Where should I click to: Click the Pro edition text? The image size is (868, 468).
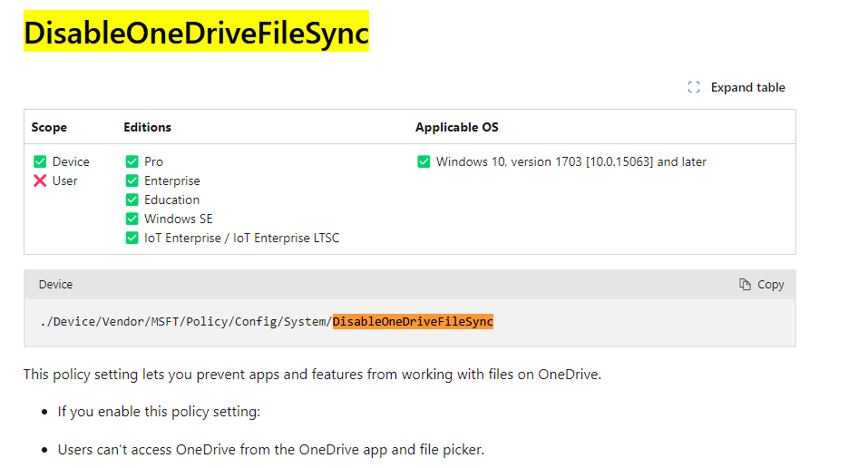(x=153, y=161)
